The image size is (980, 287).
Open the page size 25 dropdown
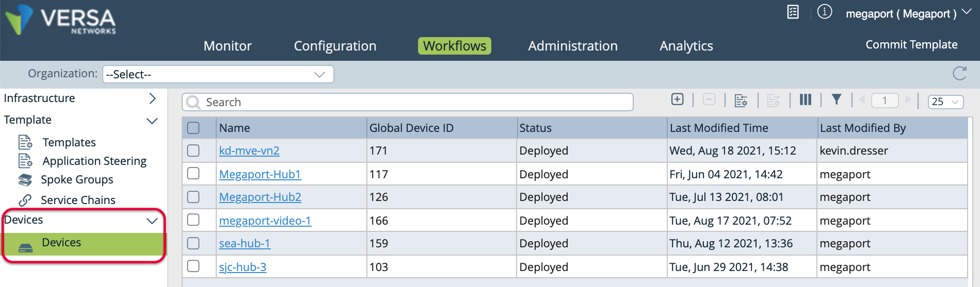click(x=945, y=102)
